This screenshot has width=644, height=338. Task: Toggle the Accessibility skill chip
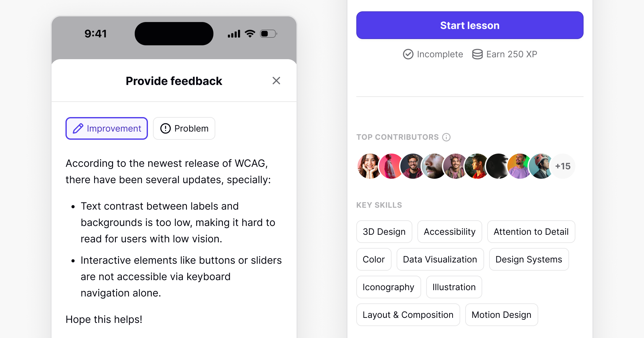pos(449,232)
